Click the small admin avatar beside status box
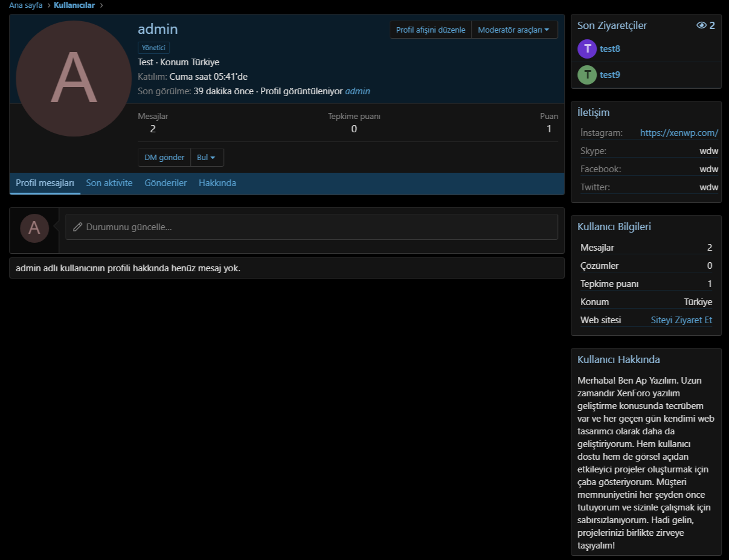 pos(34,228)
